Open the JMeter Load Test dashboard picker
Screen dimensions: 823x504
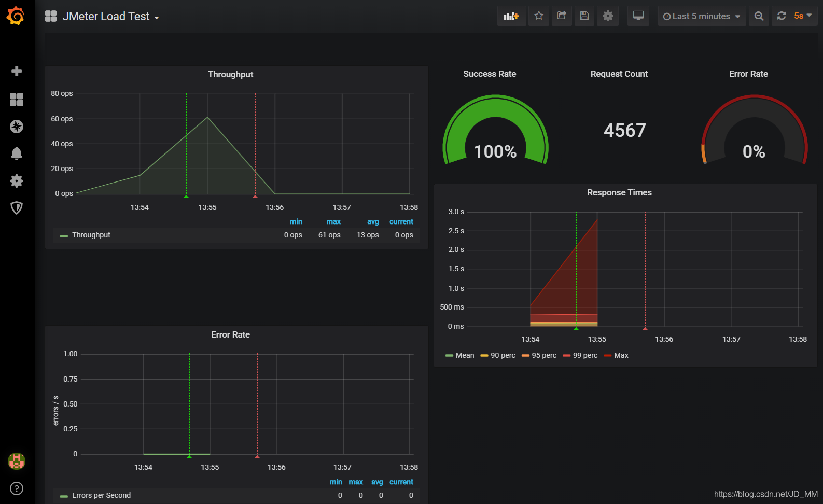point(110,17)
